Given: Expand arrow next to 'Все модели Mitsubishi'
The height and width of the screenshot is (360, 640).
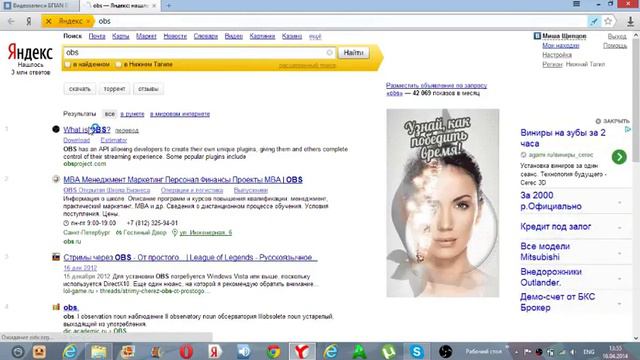Looking at the screenshot, I should tap(620, 253).
